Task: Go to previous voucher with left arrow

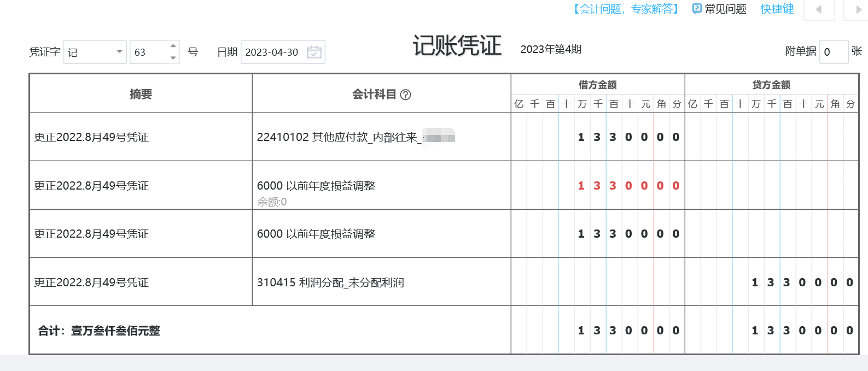Action: click(819, 9)
